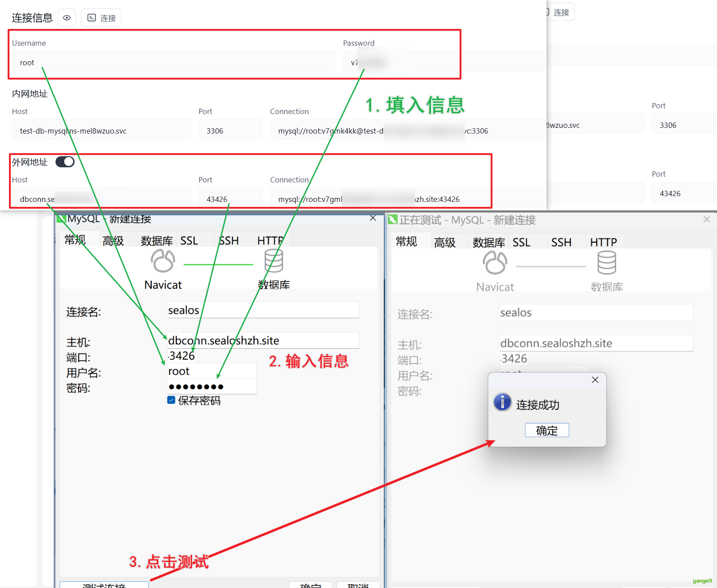Click the sealos 连接名 field in the 正在测试 window
Viewport: 717px width, 588px height.
coord(596,312)
